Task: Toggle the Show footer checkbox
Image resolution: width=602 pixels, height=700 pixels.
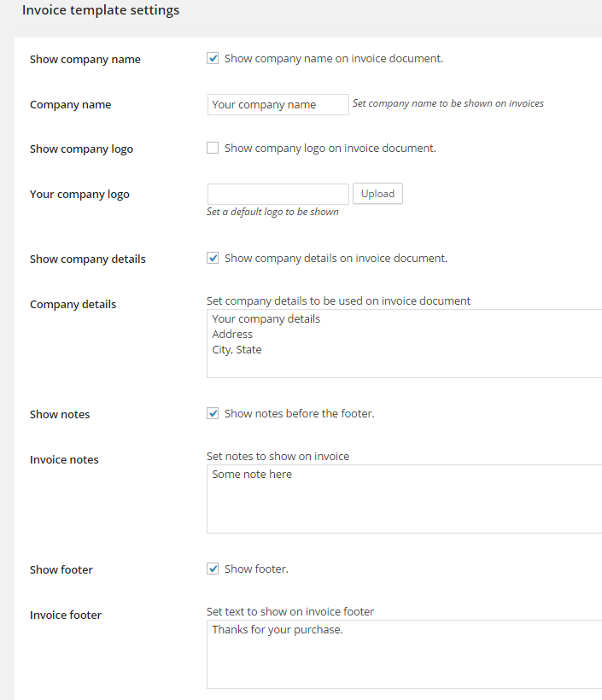Action: coord(213,569)
